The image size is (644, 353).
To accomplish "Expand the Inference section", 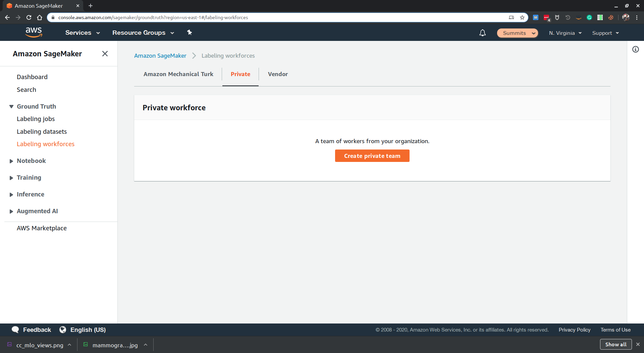I will tap(11, 194).
